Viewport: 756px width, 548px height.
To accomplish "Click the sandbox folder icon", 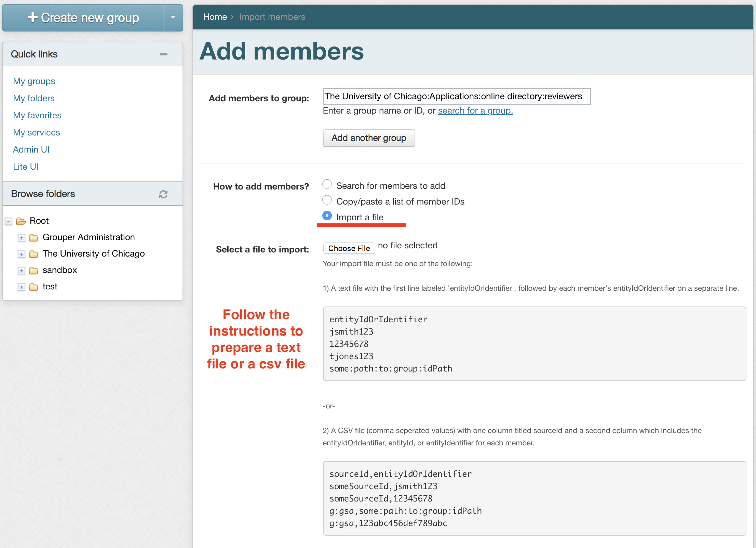I will tap(33, 270).
